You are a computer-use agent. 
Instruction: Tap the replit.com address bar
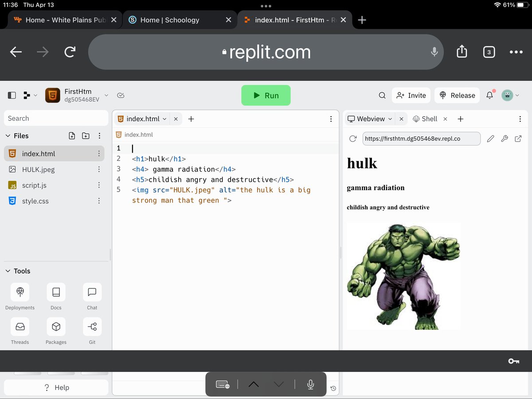[266, 52]
